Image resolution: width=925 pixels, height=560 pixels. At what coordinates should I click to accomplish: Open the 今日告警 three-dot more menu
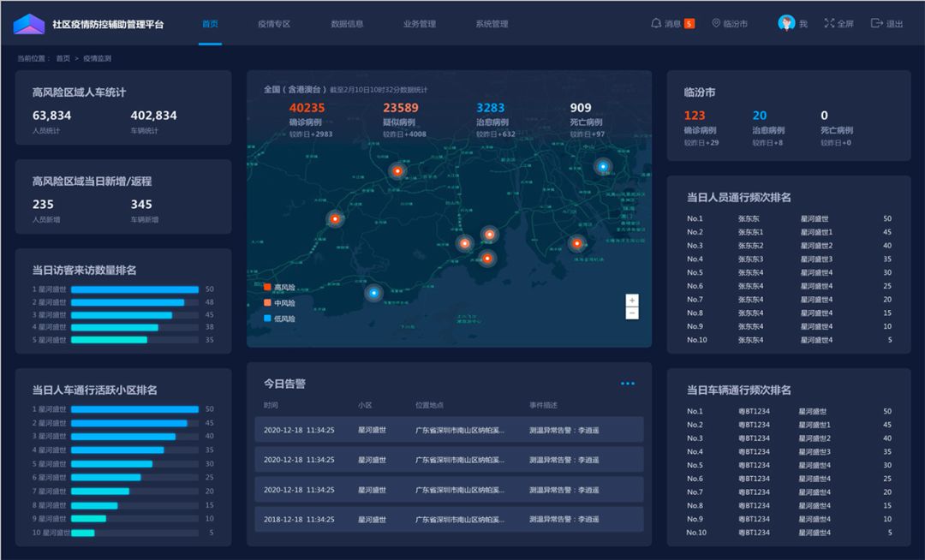pos(628,384)
